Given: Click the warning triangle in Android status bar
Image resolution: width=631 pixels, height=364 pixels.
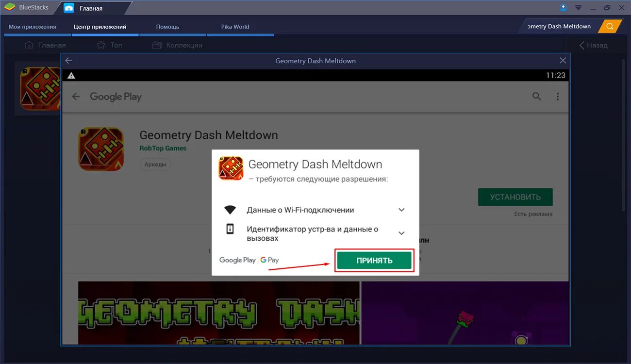Looking at the screenshot, I should (x=71, y=75).
